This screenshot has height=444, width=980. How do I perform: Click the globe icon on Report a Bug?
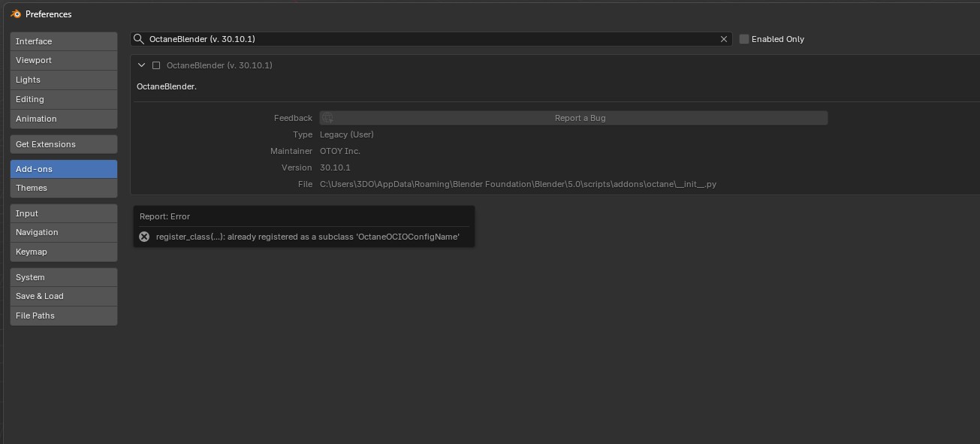click(x=327, y=118)
